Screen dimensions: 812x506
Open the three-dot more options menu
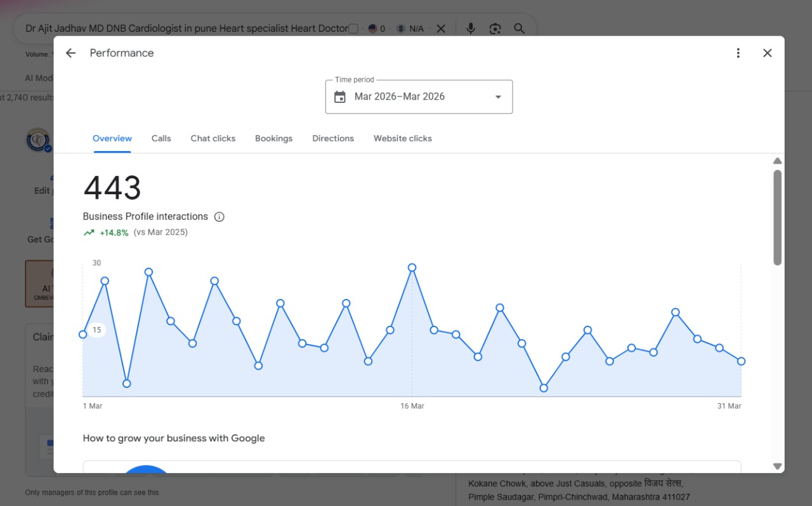click(738, 53)
